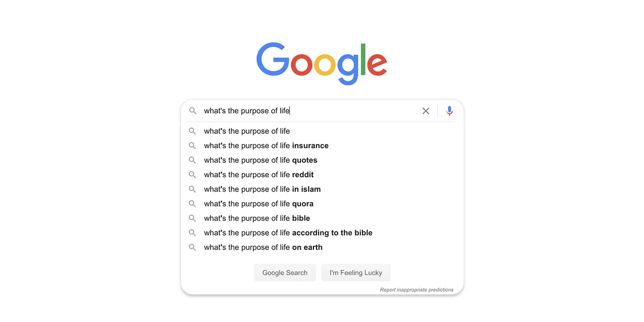This screenshot has width=644, height=322.
Task: Select the suggestion according to the bible
Action: [x=288, y=233]
